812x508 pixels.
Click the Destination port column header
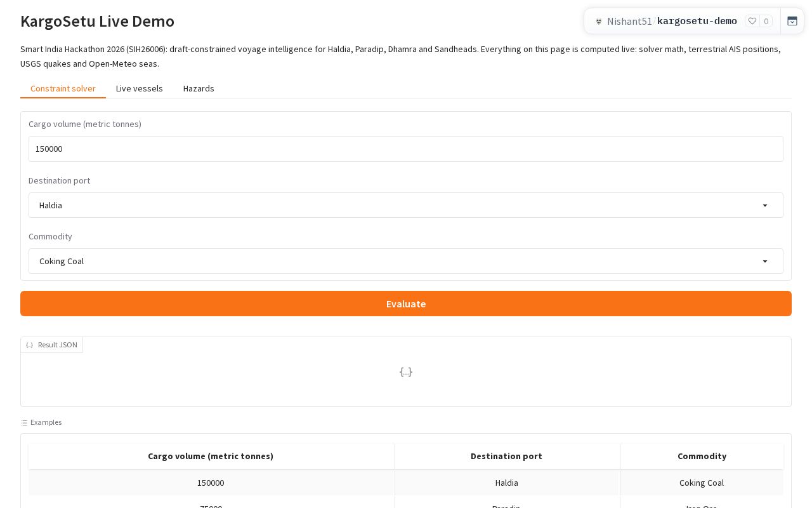(507, 456)
